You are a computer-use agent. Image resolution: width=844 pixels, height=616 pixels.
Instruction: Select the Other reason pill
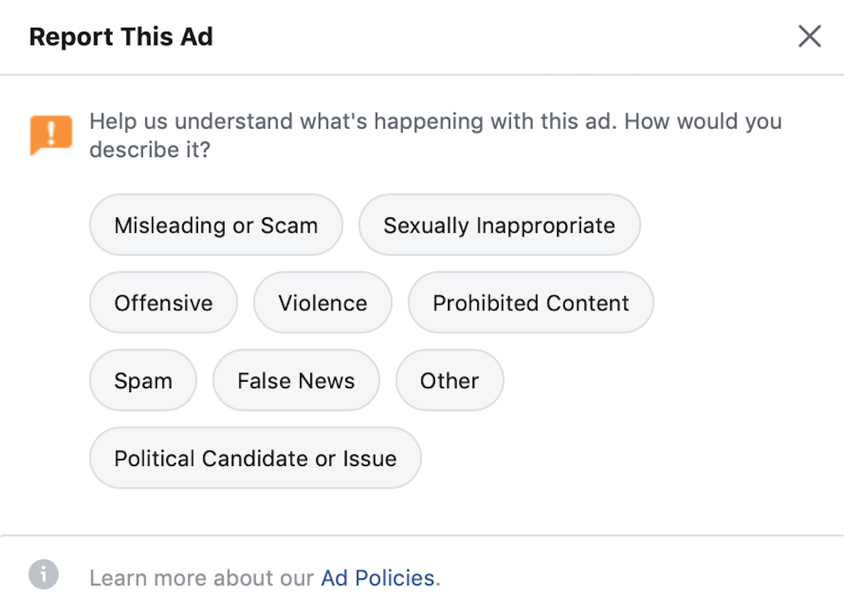click(449, 380)
